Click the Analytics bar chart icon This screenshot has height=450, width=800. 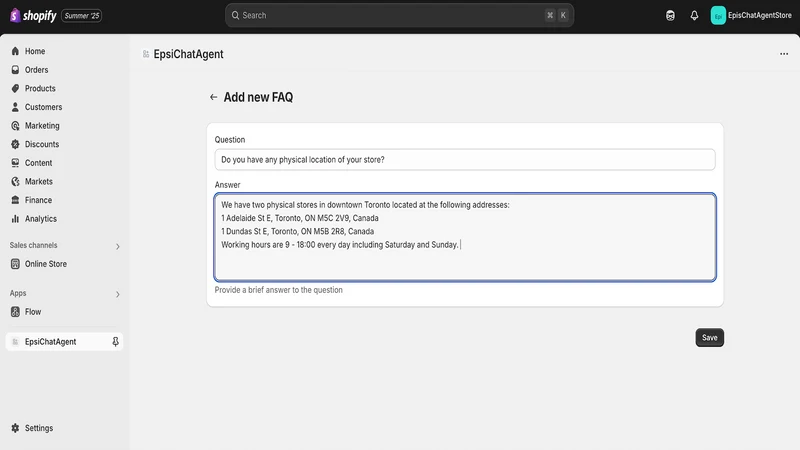(15, 219)
